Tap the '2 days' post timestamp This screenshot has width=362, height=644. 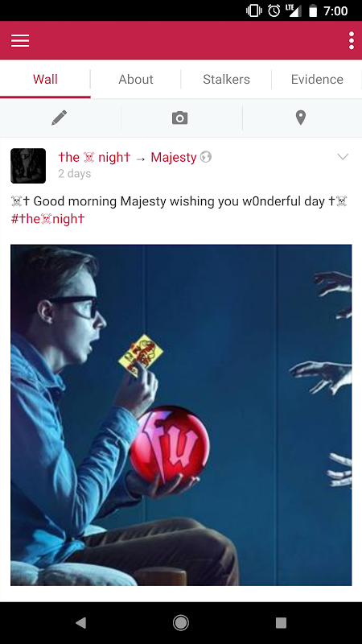coord(75,174)
